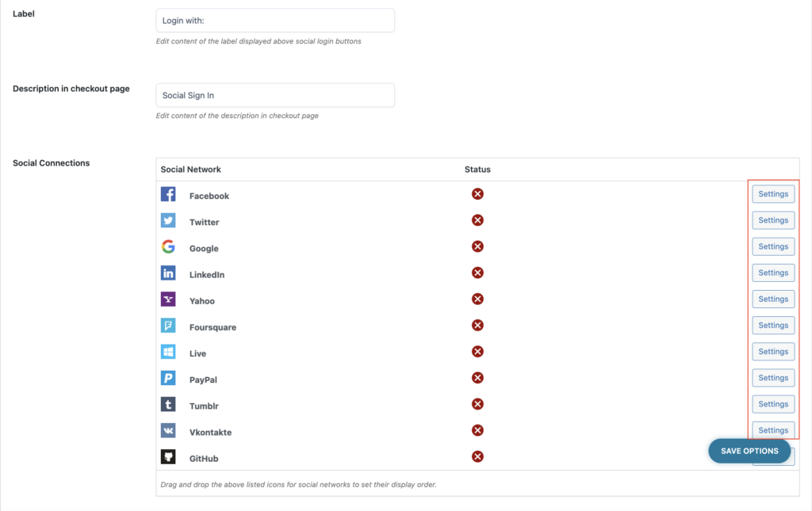Click the Vkontakte red status icon
This screenshot has height=511, width=812.
(477, 430)
